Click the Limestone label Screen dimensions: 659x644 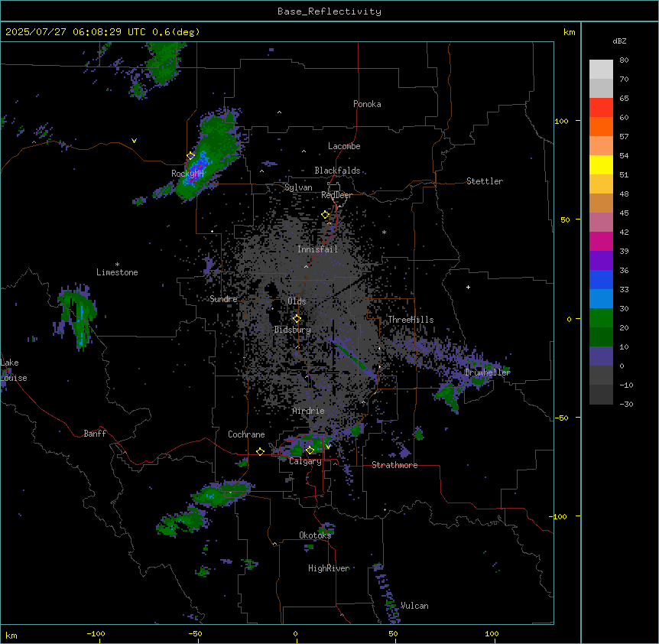pyautogui.click(x=117, y=272)
